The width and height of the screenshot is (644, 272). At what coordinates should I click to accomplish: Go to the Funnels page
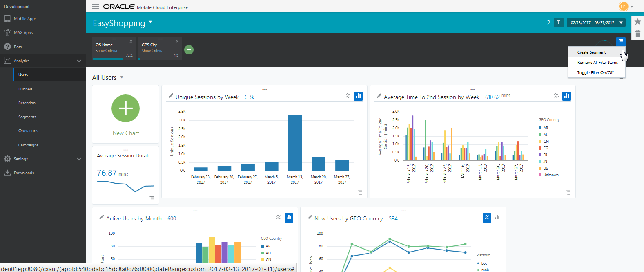25,89
